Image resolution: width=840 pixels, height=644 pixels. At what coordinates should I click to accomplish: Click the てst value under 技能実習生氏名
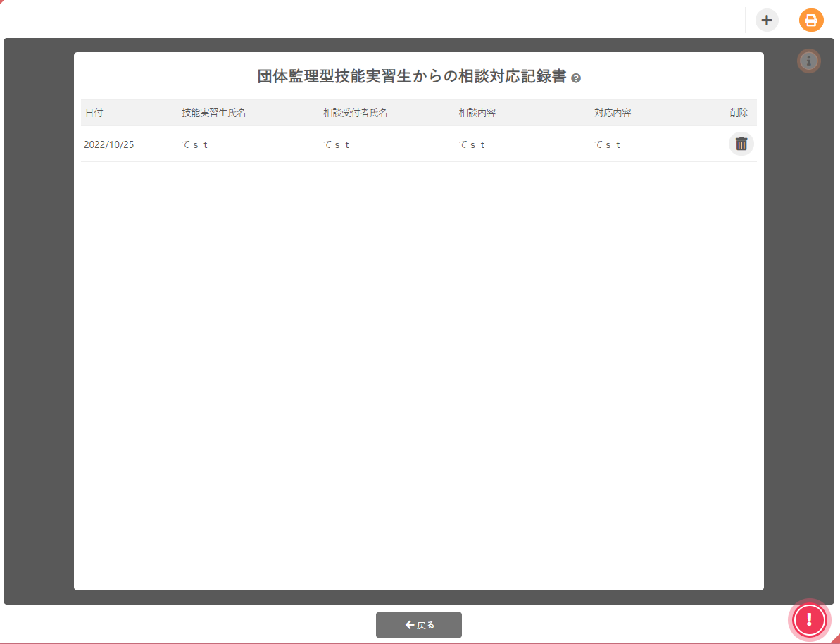tap(195, 144)
